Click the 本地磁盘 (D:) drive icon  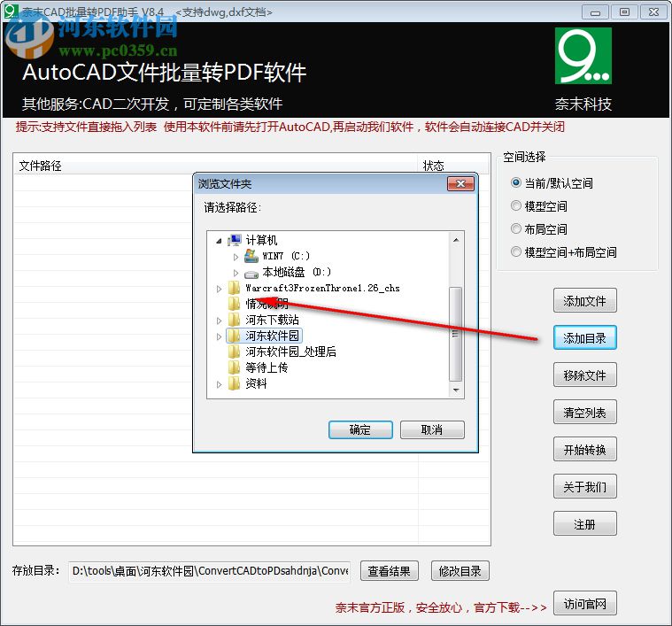[x=251, y=273]
